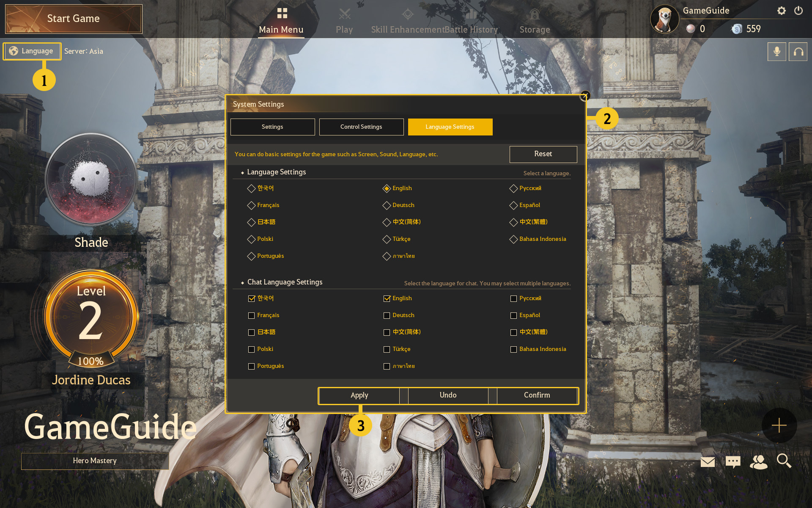812x508 pixels.
Task: Click the Shade companion portrait
Action: click(x=91, y=179)
